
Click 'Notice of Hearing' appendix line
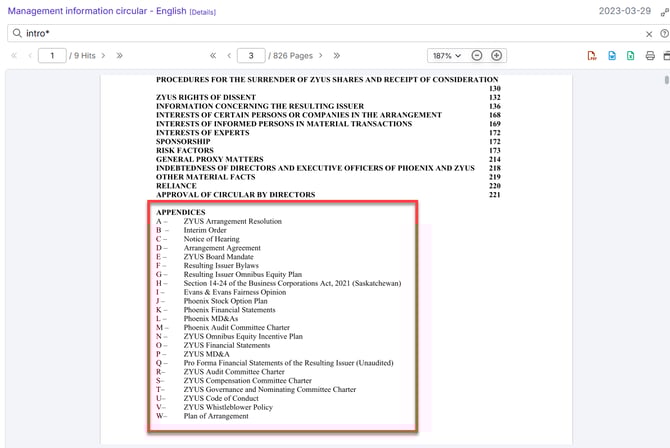click(212, 239)
